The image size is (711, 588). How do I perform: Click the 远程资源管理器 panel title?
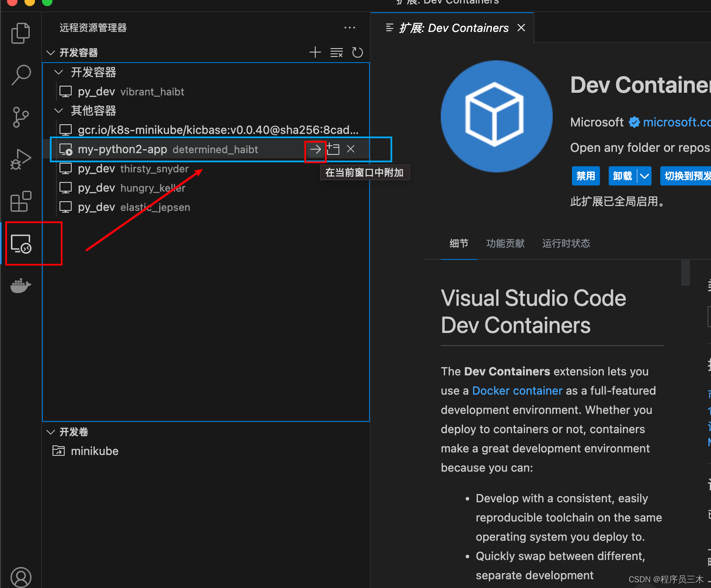tap(93, 28)
